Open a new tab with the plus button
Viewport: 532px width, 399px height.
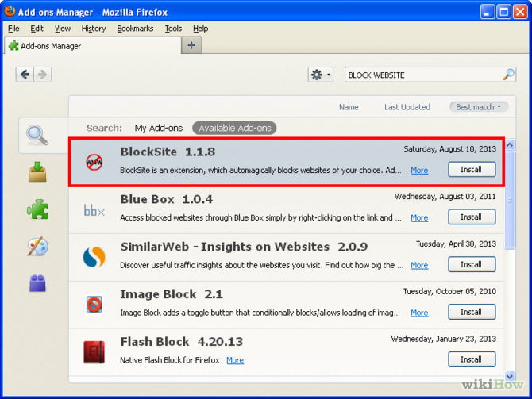(x=191, y=45)
